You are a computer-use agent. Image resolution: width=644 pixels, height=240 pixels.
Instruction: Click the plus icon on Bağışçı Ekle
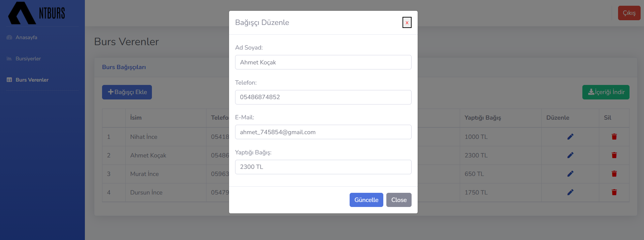click(111, 91)
